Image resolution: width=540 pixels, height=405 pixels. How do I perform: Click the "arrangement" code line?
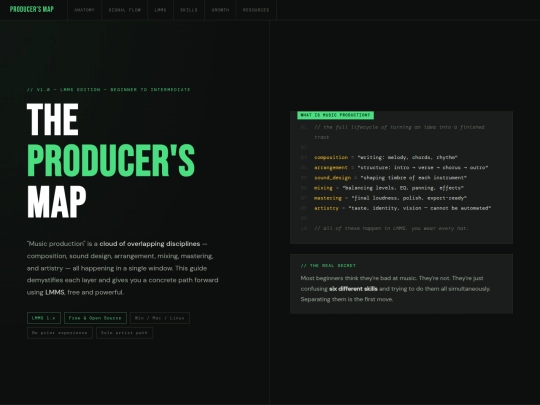(x=401, y=168)
